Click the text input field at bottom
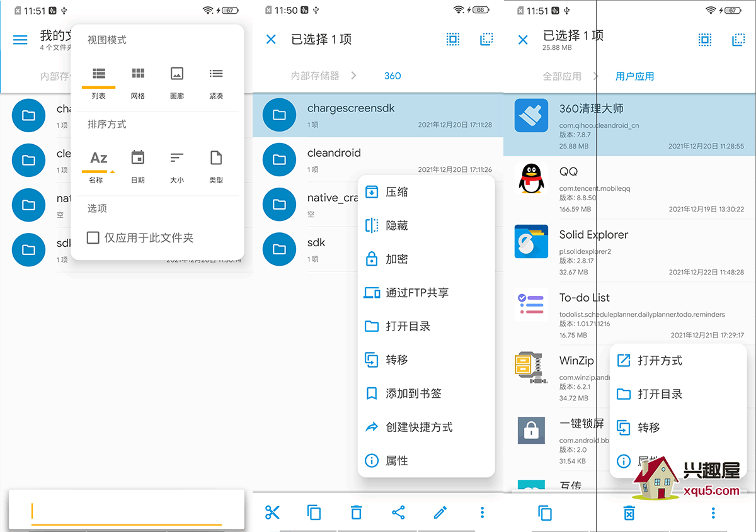 [126, 511]
